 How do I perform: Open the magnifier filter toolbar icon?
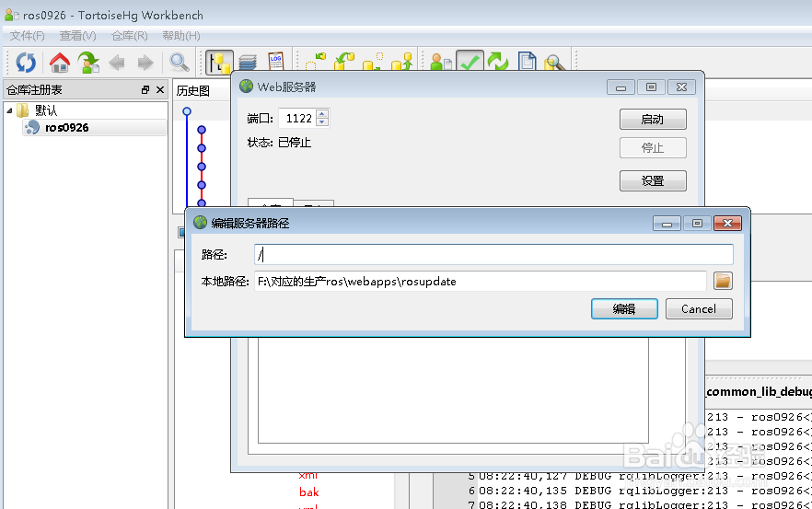point(180,63)
